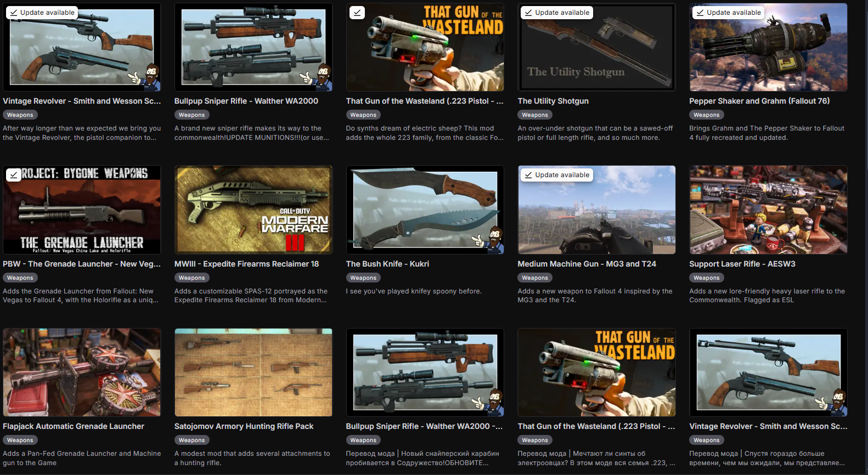The width and height of the screenshot is (868, 475).
Task: Click the Weapons tag under Satojomov Armory Hunting Rifle
Action: [x=192, y=440]
